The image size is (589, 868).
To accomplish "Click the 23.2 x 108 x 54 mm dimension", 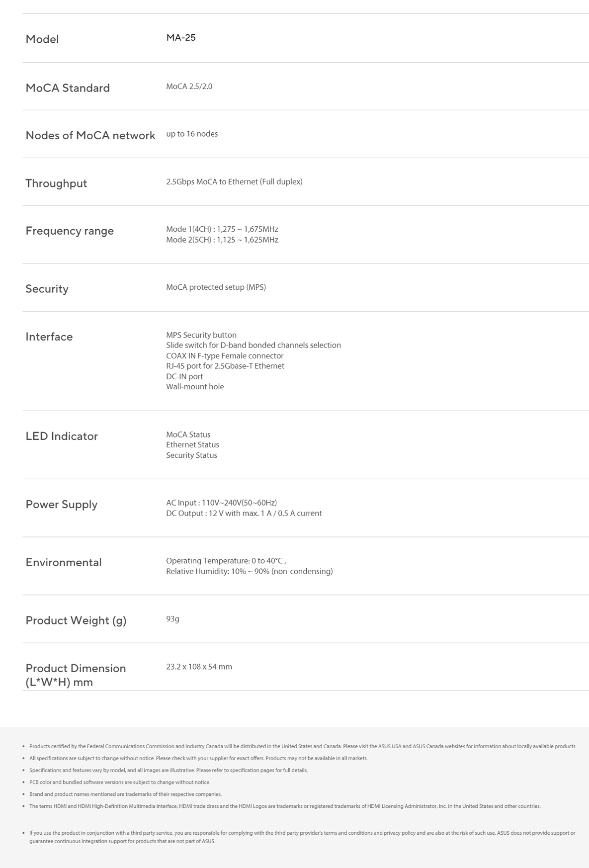I will [199, 667].
